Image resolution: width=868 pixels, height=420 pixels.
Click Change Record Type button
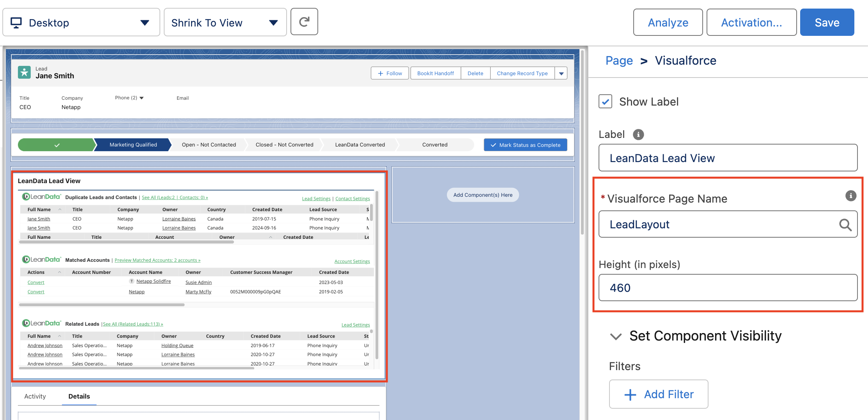(x=522, y=73)
